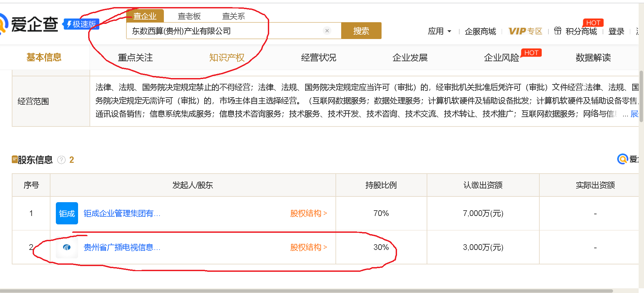Clear the search box with the X icon
This screenshot has width=644, height=293.
[x=327, y=31]
